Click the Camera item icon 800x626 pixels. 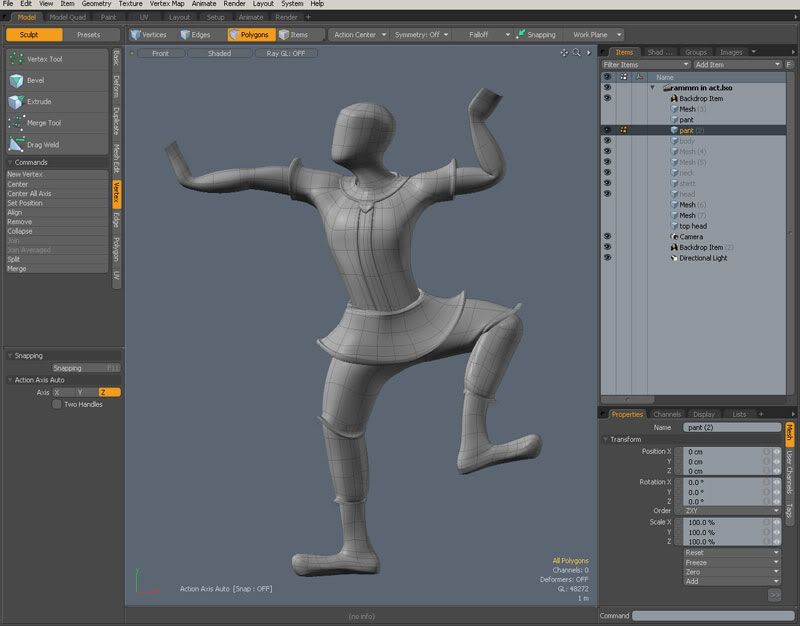click(x=674, y=237)
